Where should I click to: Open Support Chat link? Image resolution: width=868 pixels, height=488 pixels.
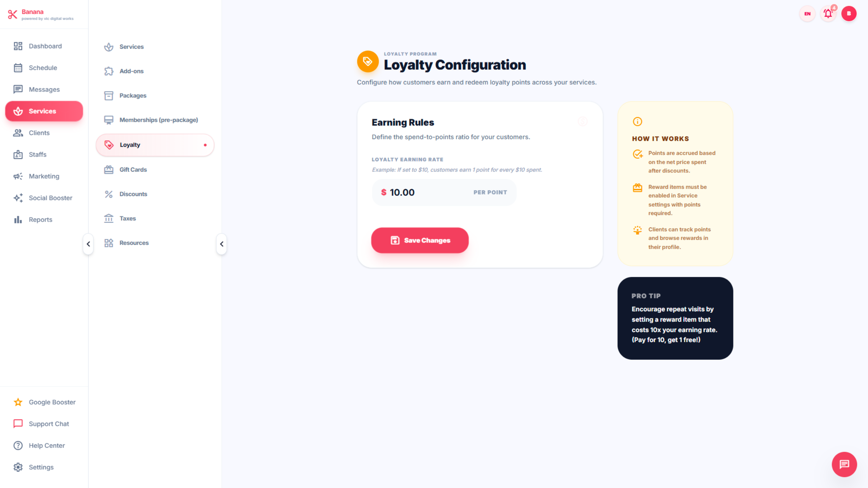(x=48, y=424)
